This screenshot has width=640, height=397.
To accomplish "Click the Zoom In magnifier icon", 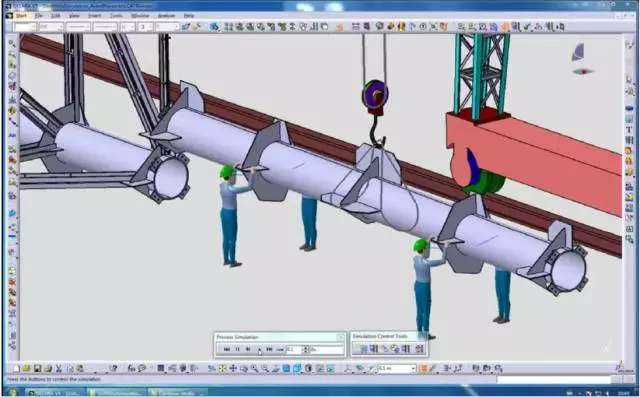I will pyautogui.click(x=254, y=368).
